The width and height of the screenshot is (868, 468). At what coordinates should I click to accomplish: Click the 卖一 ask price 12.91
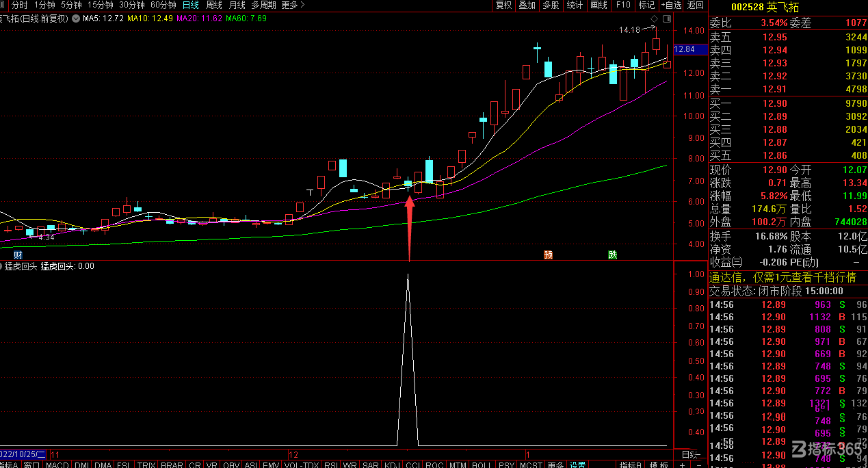pyautogui.click(x=774, y=89)
